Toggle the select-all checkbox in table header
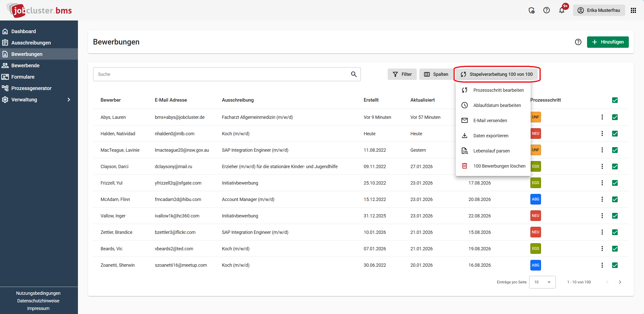Image resolution: width=644 pixels, height=314 pixels. 615,100
